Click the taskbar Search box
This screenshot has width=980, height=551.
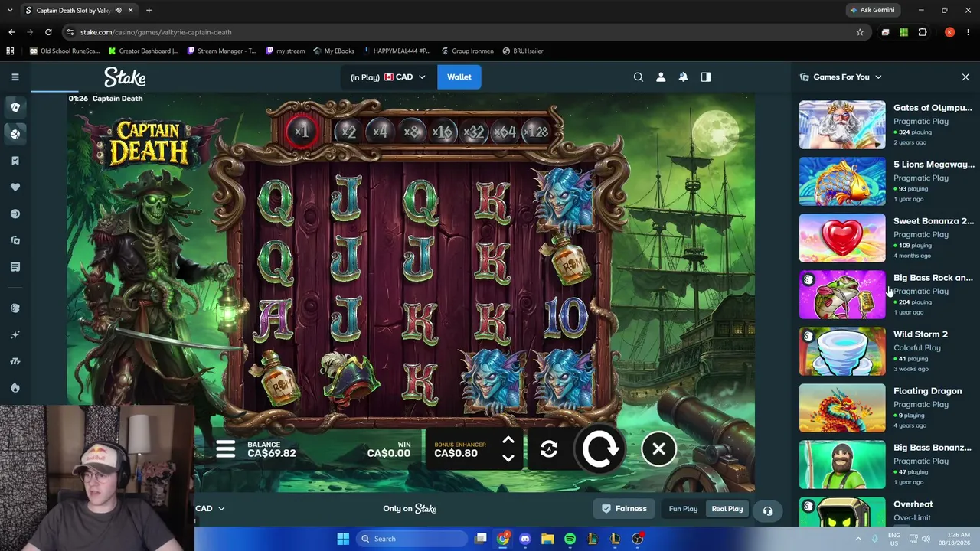(411, 539)
